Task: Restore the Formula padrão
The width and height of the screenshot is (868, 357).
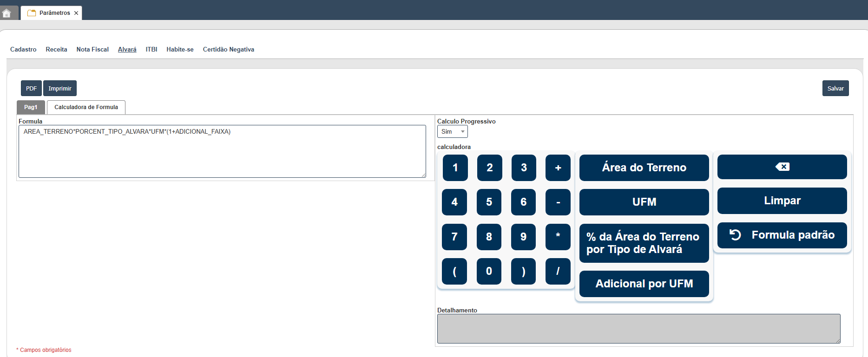Action: point(782,235)
